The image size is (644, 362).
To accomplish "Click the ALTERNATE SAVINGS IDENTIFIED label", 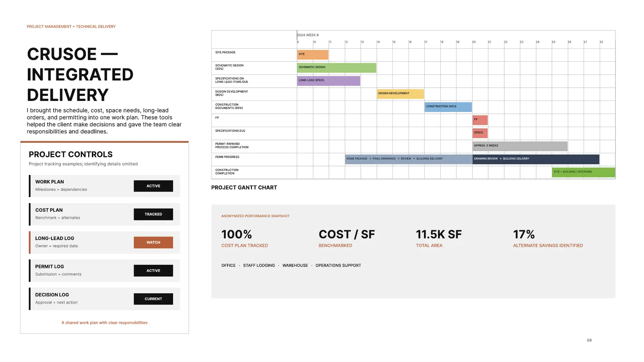I will pos(548,245).
